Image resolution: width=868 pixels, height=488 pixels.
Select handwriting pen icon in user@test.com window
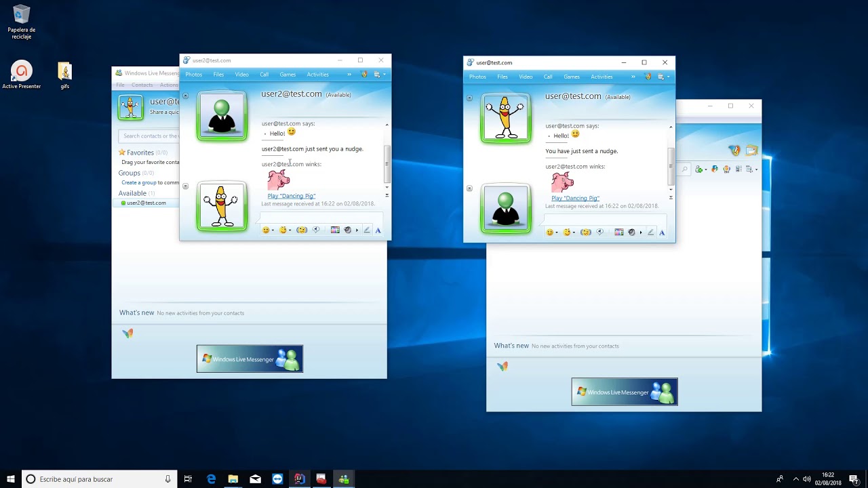651,232
